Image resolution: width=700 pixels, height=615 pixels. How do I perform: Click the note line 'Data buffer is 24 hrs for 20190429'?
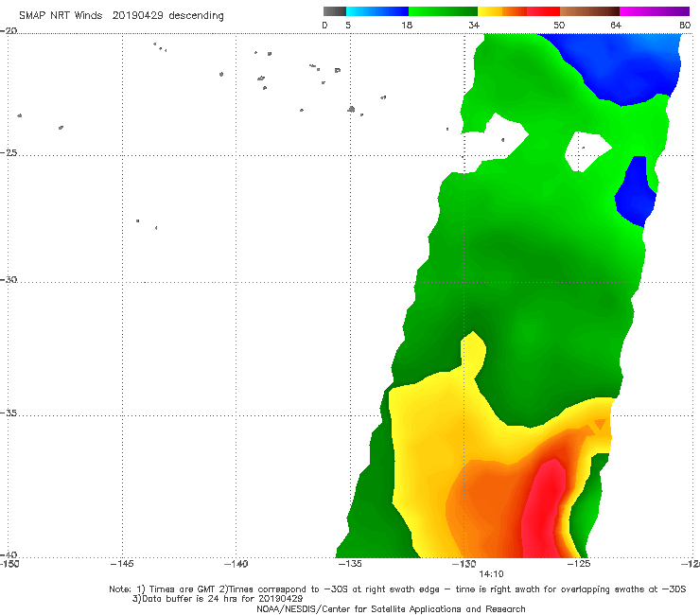[218, 599]
